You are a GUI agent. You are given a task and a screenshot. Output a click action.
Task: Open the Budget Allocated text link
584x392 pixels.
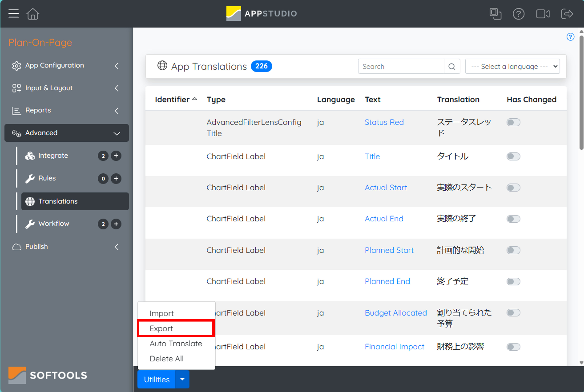point(396,313)
